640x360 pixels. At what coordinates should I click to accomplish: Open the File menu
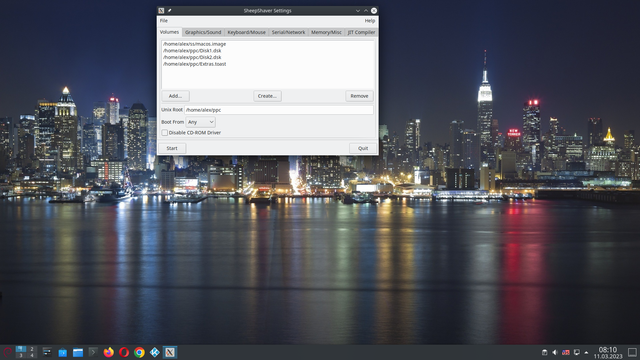coord(164,21)
